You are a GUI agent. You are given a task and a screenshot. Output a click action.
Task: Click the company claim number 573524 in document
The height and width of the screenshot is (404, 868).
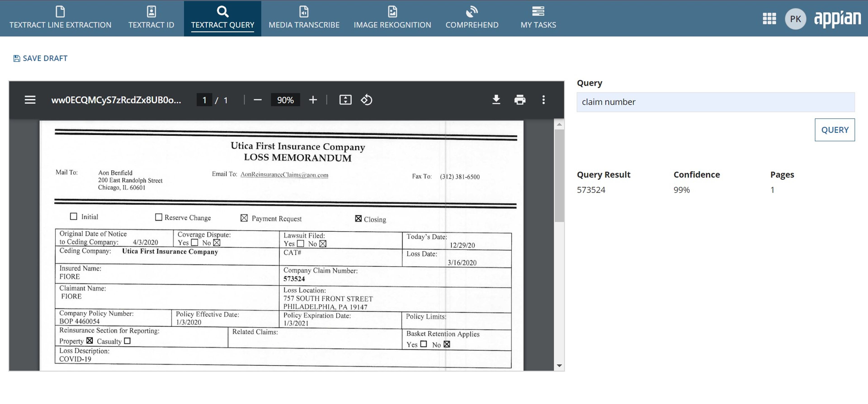coord(294,279)
